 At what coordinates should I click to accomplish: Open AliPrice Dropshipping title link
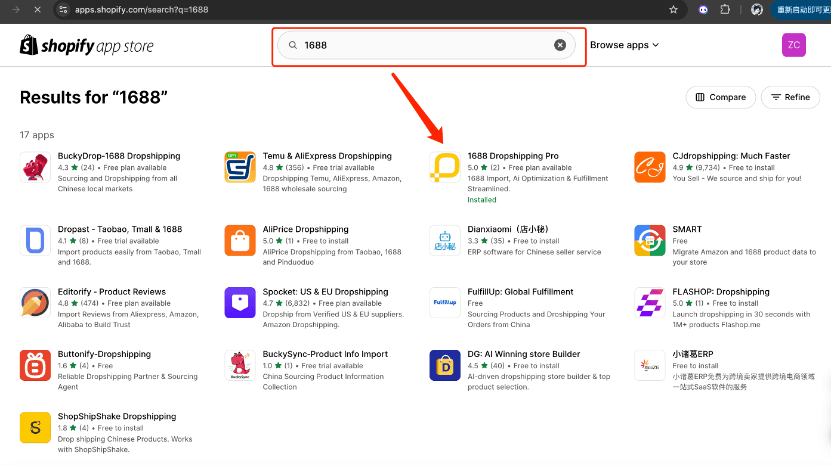pos(306,229)
